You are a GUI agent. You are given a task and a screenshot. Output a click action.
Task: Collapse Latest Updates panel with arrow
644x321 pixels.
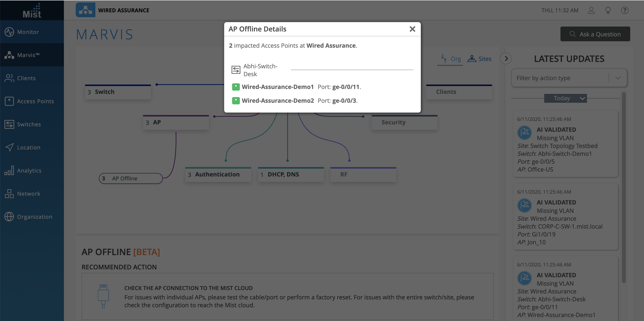[506, 58]
